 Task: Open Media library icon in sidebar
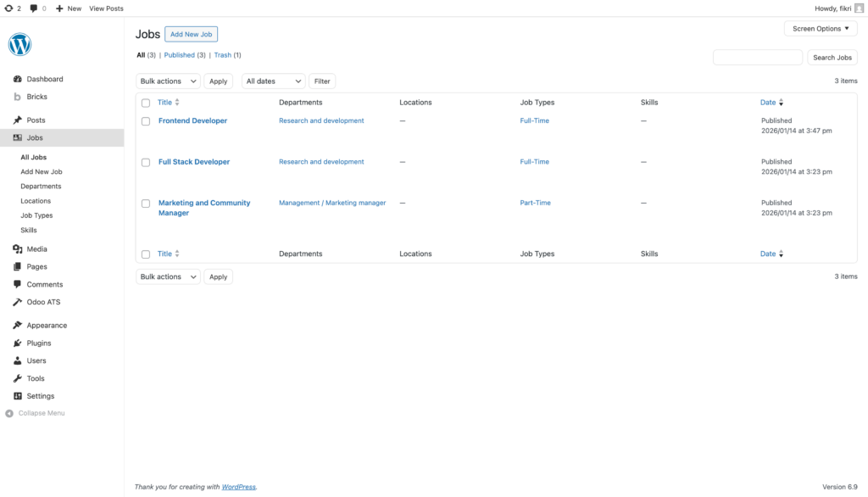click(18, 249)
